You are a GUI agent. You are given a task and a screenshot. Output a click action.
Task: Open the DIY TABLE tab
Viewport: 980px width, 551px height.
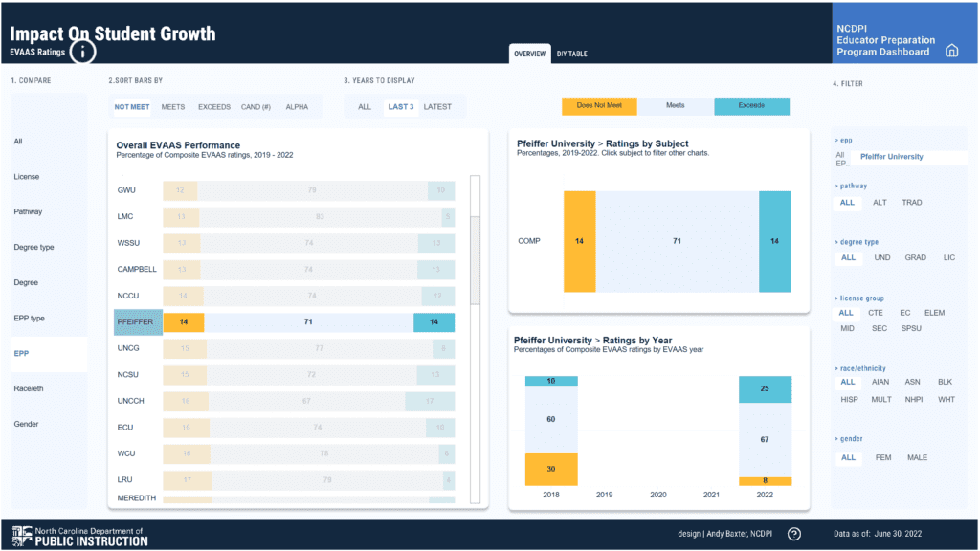click(x=572, y=54)
